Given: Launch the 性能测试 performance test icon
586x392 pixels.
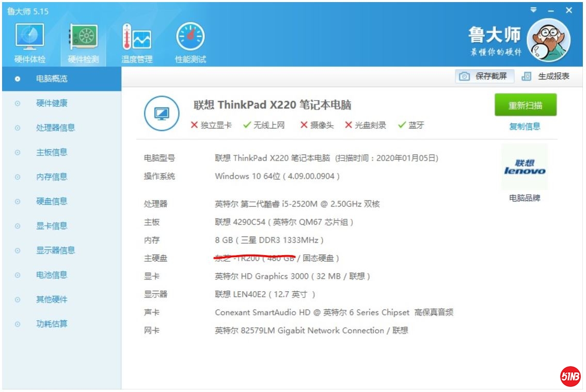Looking at the screenshot, I should [190, 42].
